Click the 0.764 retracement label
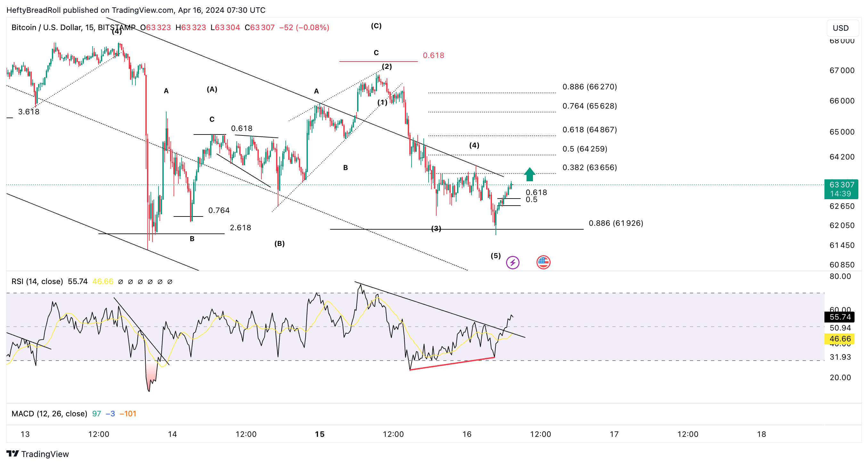The image size is (868, 465). [x=219, y=210]
